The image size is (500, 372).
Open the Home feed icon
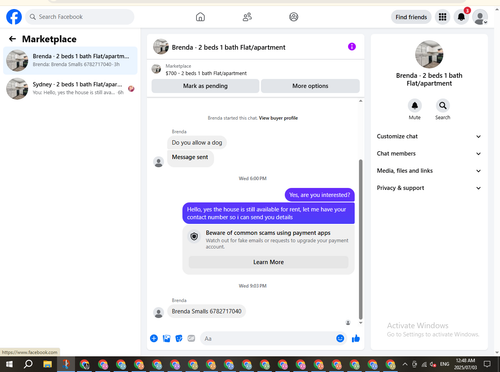coord(200,17)
